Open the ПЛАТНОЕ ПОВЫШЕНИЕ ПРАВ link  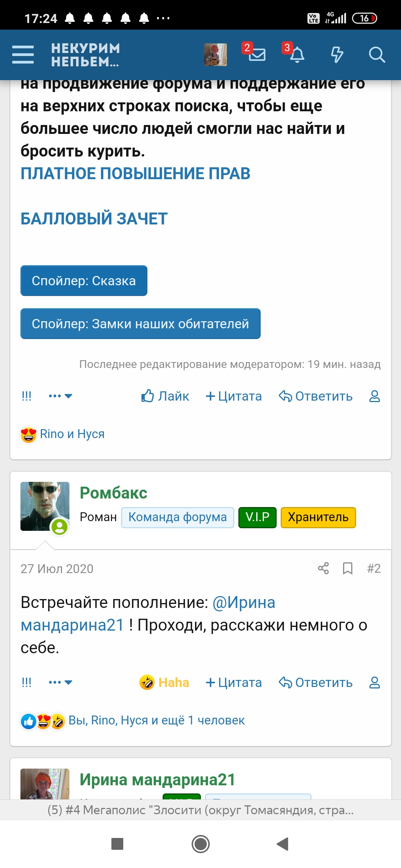pyautogui.click(x=135, y=174)
